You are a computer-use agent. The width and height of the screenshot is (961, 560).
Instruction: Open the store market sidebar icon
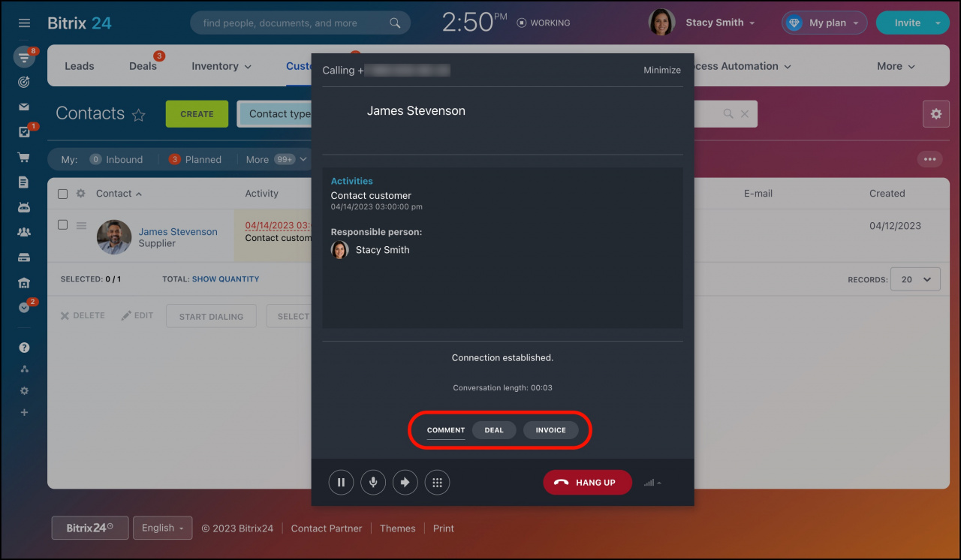coord(24,283)
